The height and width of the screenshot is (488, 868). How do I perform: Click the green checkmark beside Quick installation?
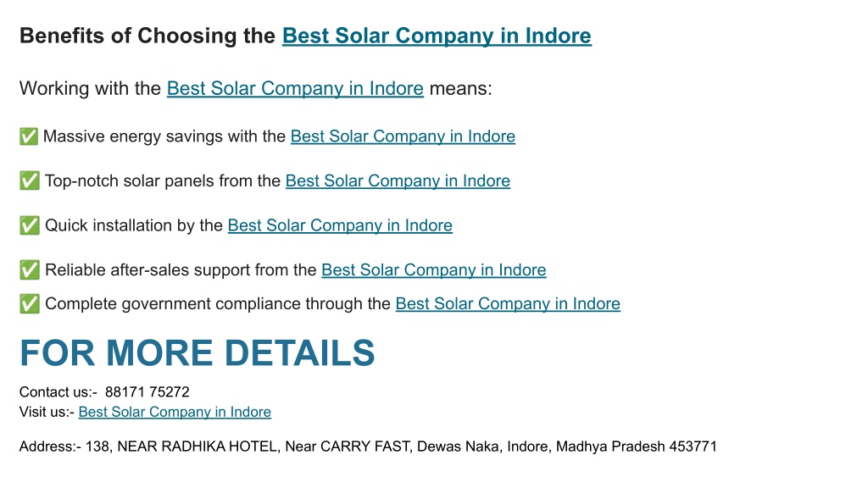click(x=30, y=225)
